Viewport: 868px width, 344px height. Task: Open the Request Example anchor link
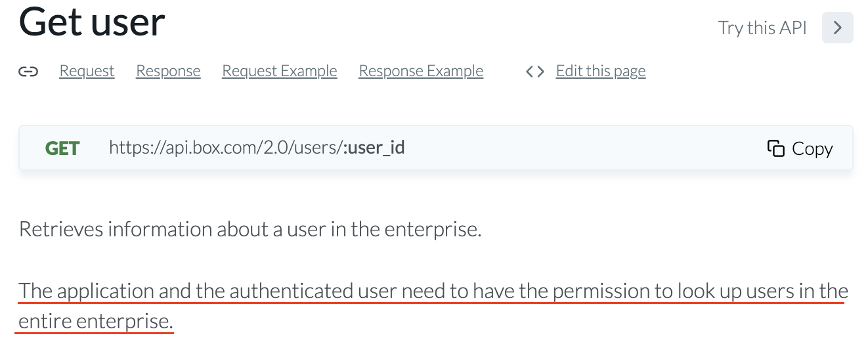[280, 71]
